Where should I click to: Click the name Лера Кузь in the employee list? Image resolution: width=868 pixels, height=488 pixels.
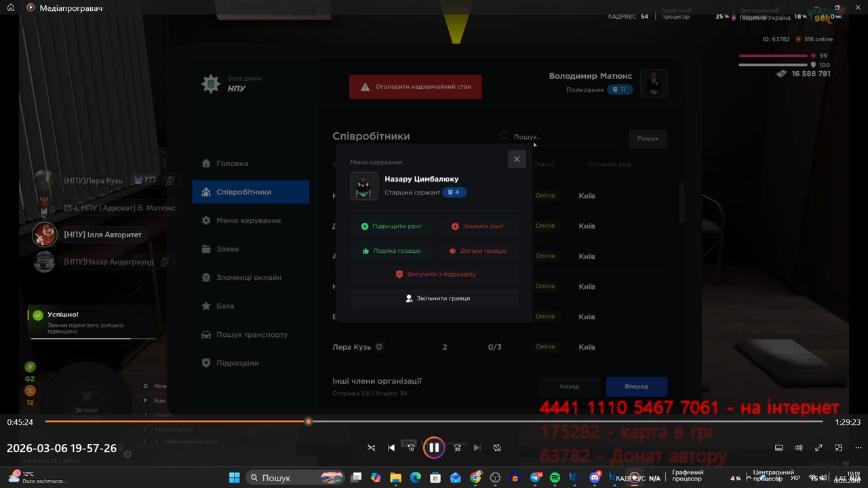pyautogui.click(x=351, y=347)
